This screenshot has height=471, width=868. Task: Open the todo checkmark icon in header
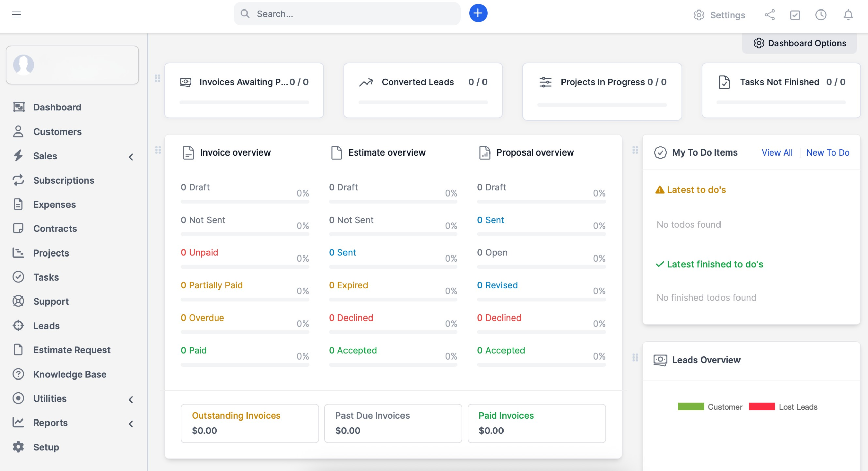[795, 15]
